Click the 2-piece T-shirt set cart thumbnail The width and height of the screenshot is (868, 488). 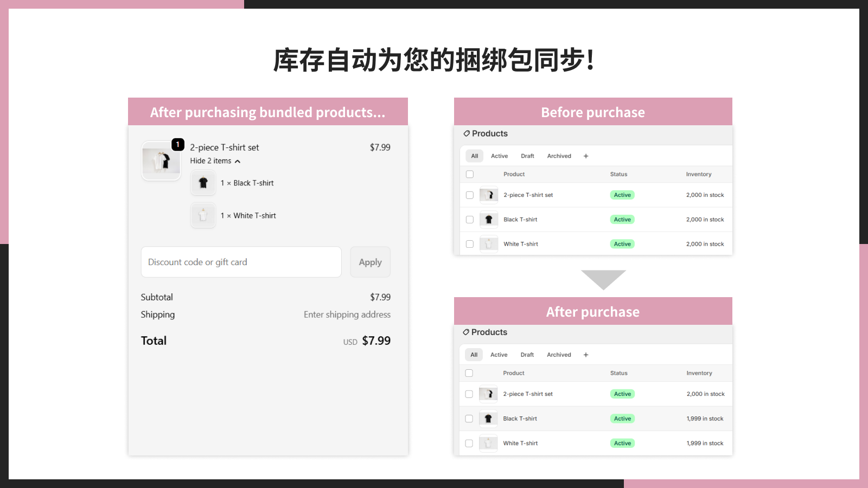pos(161,161)
